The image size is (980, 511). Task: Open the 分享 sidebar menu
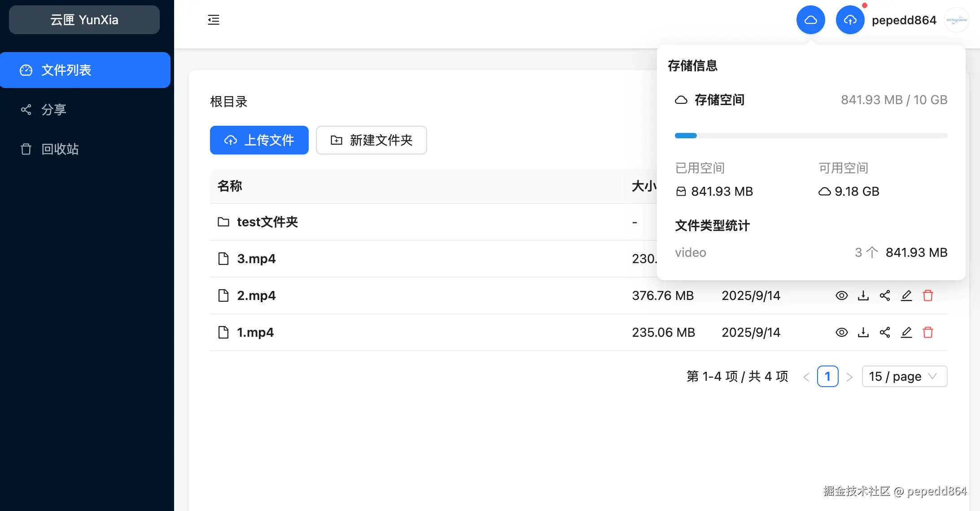(54, 110)
